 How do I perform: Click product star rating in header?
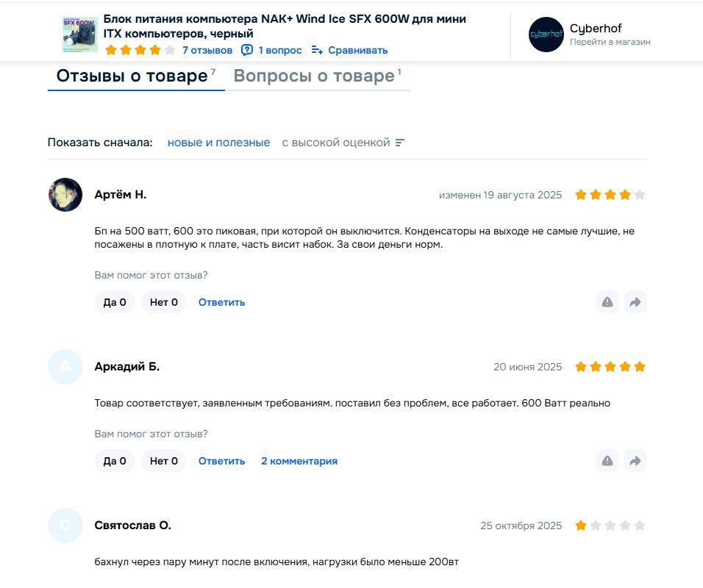(140, 50)
